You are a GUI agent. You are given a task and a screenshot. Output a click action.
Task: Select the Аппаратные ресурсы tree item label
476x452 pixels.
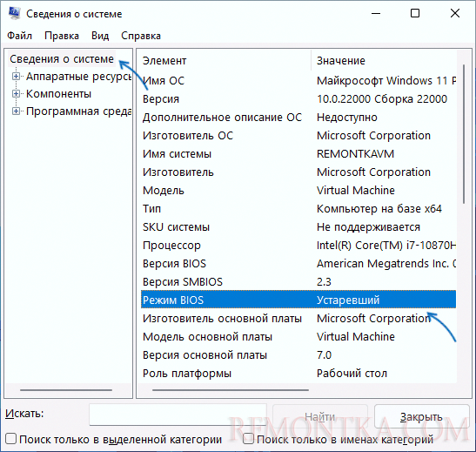click(79, 77)
